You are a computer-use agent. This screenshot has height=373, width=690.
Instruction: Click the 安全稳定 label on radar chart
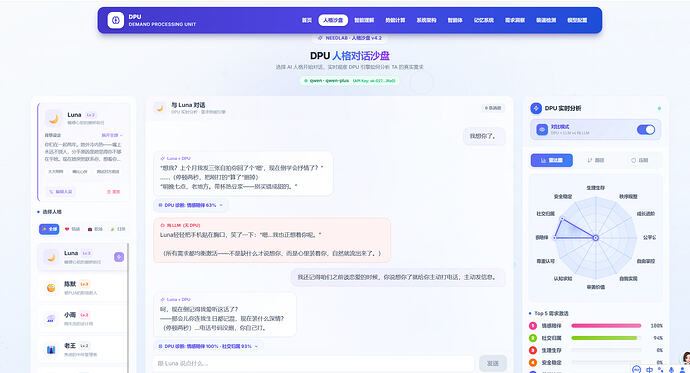pyautogui.click(x=563, y=197)
